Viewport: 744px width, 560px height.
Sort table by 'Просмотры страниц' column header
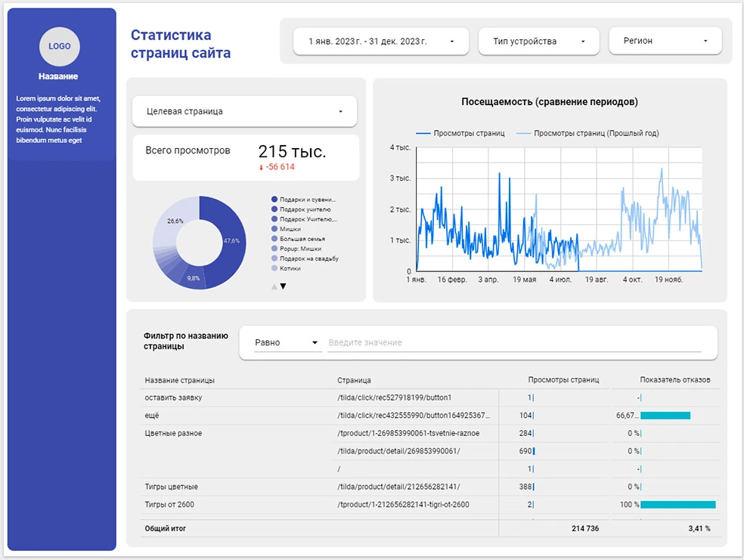pos(563,380)
